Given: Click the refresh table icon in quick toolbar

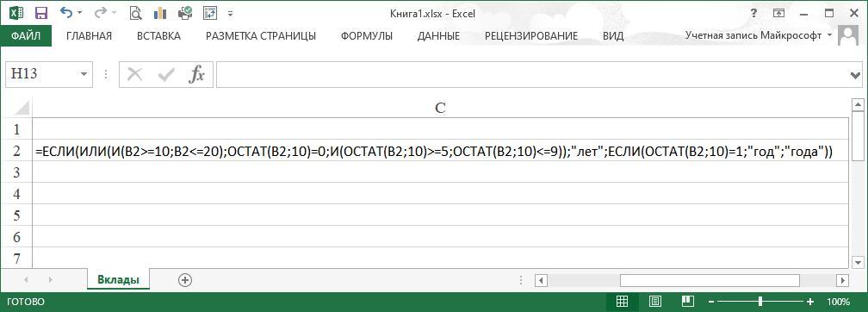Looking at the screenshot, I should point(210,13).
